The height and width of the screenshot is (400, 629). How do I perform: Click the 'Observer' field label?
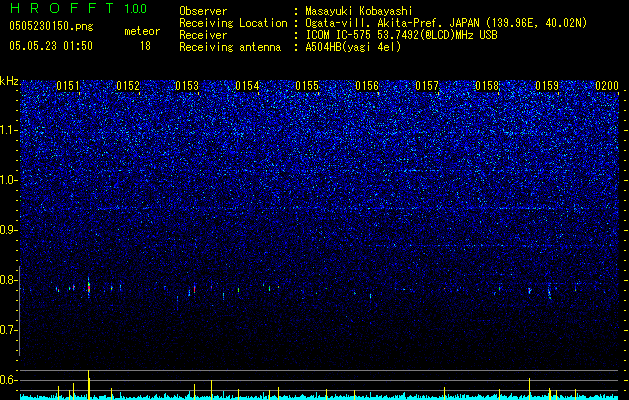click(x=203, y=11)
